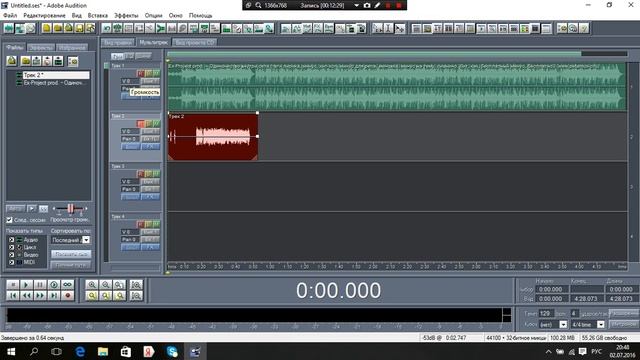The image size is (640, 360).
Task: Toggle Аудио file type checkbox
Action: (12, 240)
